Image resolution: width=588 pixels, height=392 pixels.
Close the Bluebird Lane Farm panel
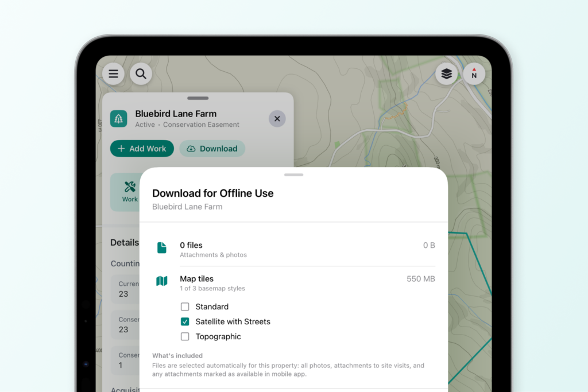277,119
